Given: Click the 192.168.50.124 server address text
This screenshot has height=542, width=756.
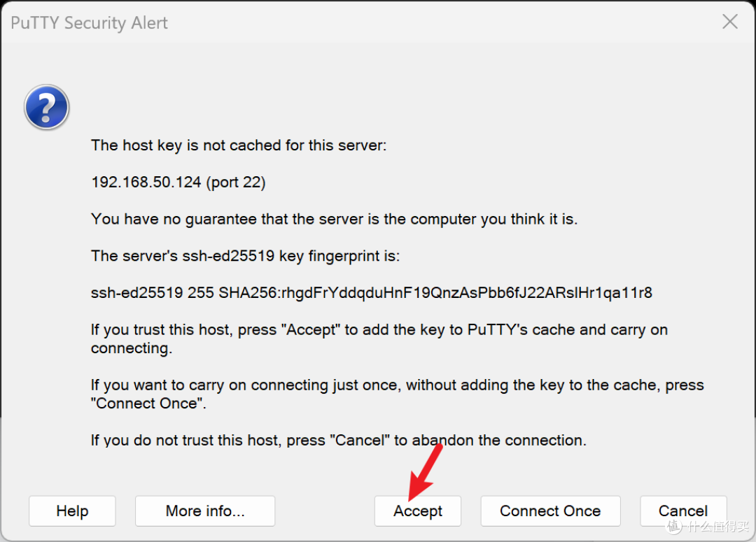Looking at the screenshot, I should click(146, 182).
